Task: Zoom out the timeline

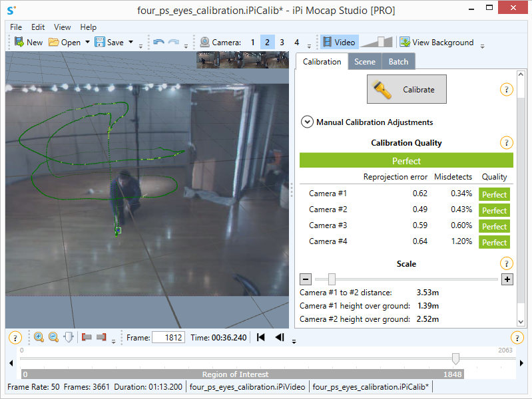Action: pos(54,337)
